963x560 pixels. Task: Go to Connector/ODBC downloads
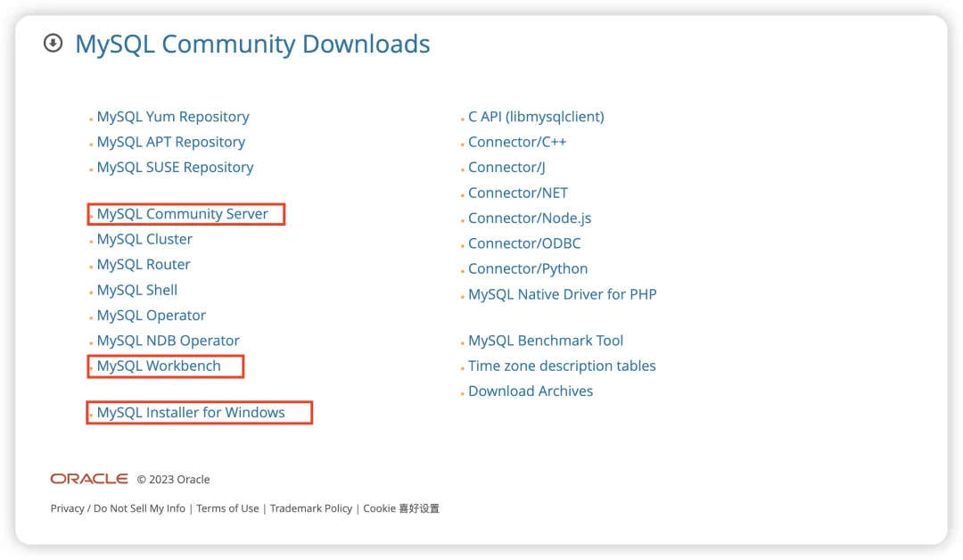pyautogui.click(x=524, y=243)
